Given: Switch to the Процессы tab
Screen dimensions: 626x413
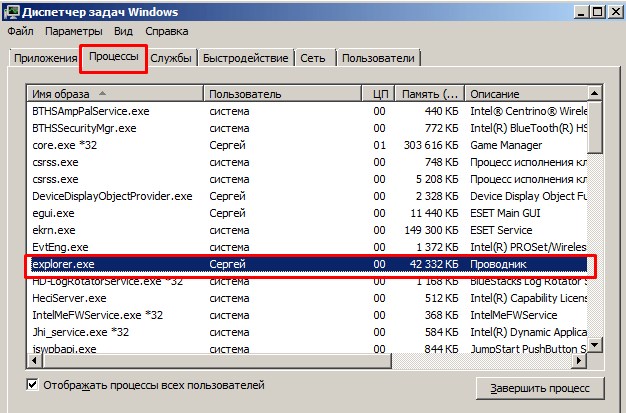Looking at the screenshot, I should point(114,57).
